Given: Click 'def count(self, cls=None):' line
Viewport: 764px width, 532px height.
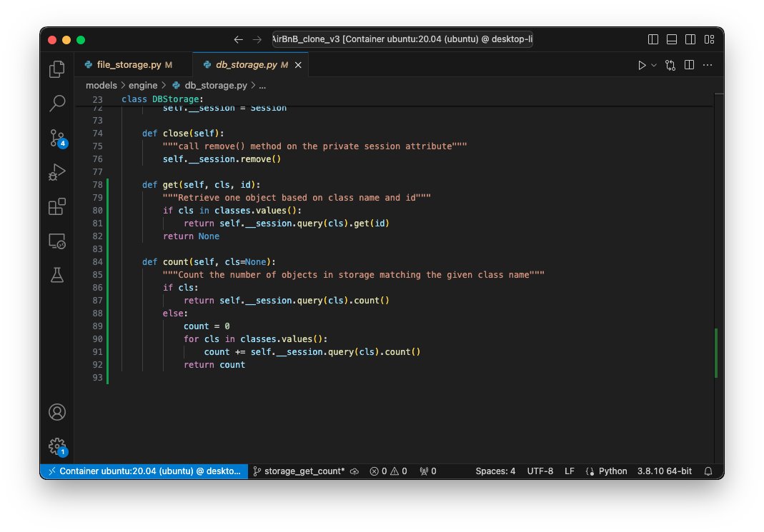Looking at the screenshot, I should click(209, 262).
